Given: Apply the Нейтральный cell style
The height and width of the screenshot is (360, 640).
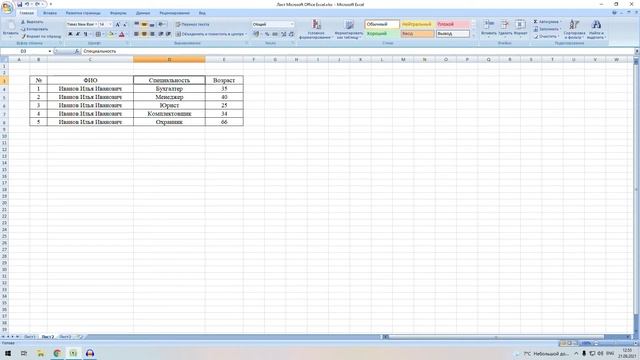Looking at the screenshot, I should pos(417,24).
